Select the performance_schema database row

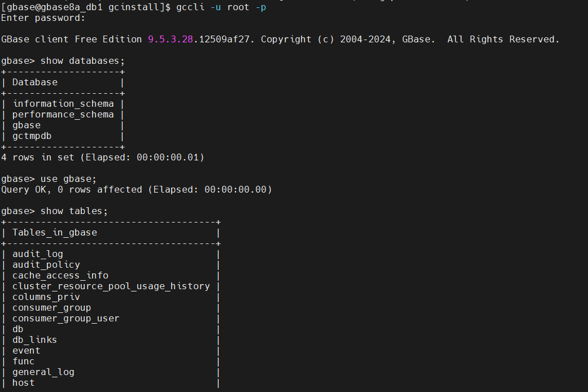[x=63, y=115]
